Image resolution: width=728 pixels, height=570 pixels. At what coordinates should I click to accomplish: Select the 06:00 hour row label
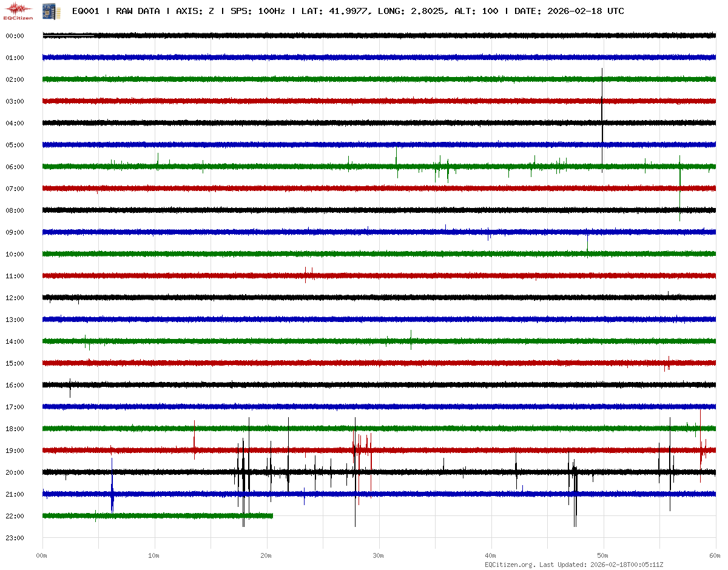coord(15,167)
